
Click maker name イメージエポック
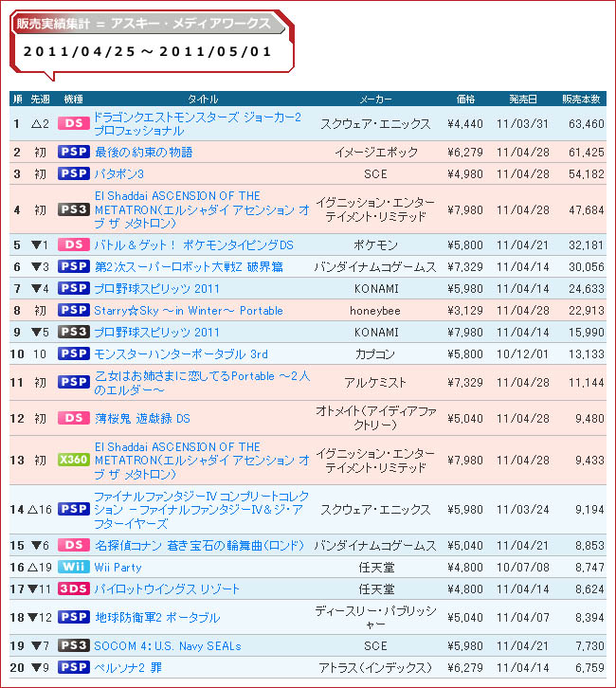click(376, 153)
